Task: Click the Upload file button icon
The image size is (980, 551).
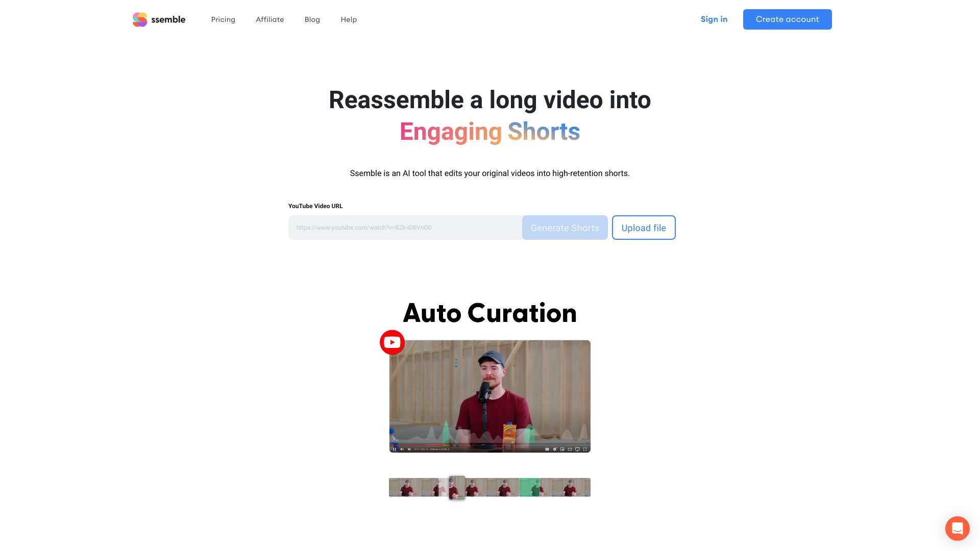Action: click(x=644, y=228)
